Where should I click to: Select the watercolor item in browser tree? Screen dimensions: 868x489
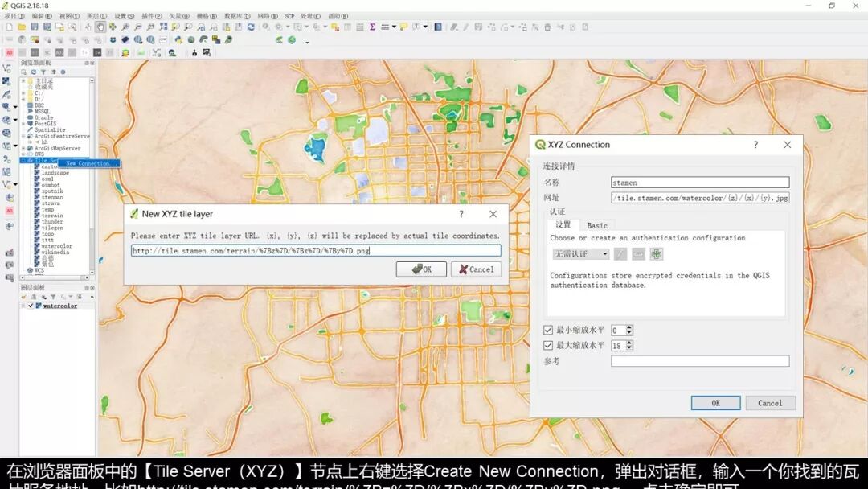[x=56, y=246]
